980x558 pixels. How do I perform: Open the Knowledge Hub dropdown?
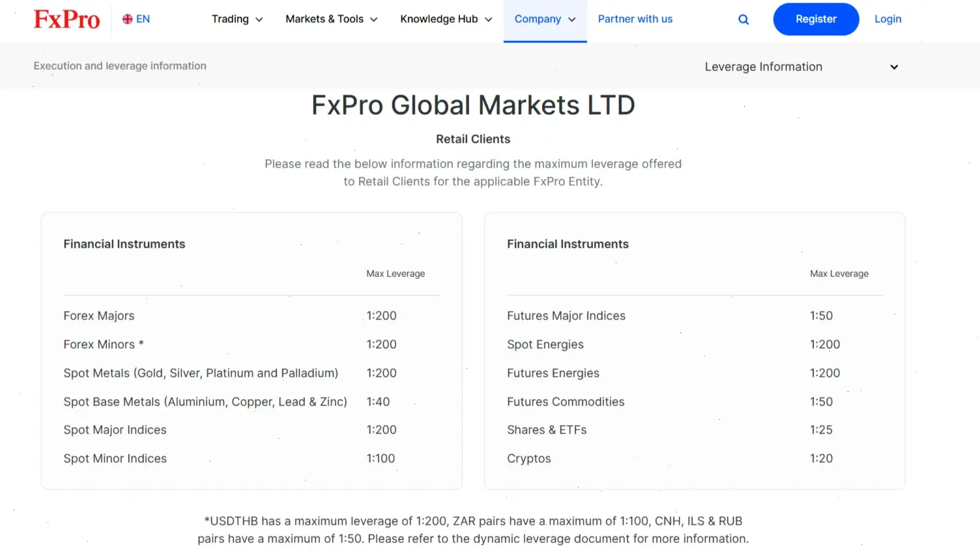pyautogui.click(x=445, y=19)
